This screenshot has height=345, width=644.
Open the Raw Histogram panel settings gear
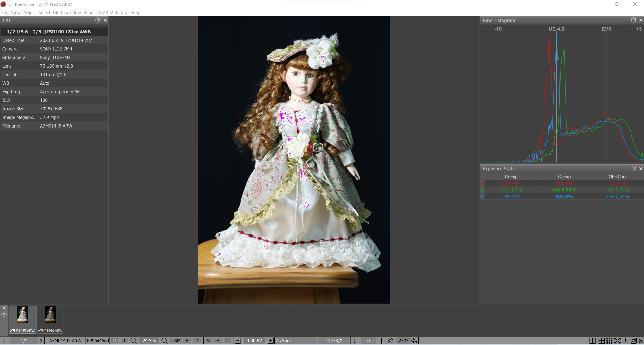click(633, 20)
